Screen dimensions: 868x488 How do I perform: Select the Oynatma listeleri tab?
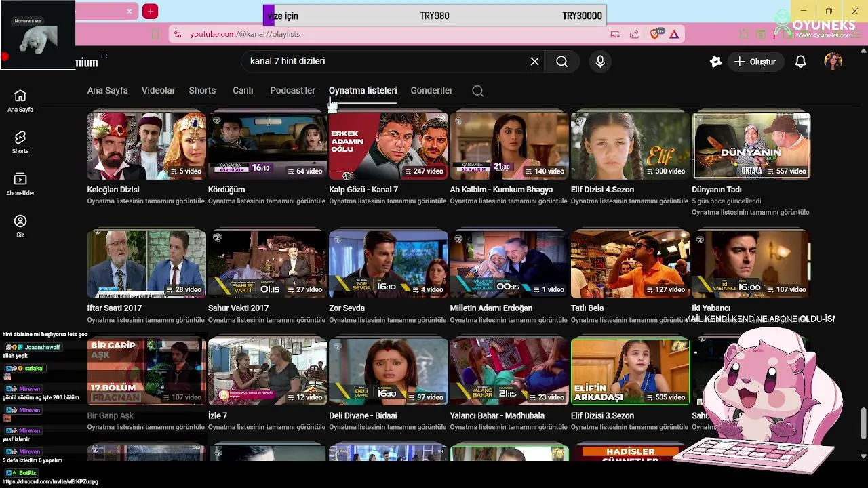click(363, 90)
